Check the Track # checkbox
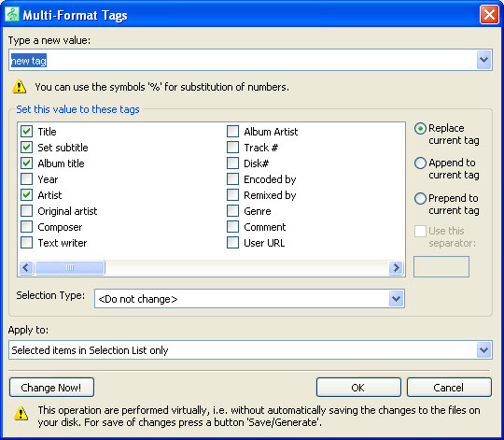Screen dimensions: 504x440 tap(232, 148)
